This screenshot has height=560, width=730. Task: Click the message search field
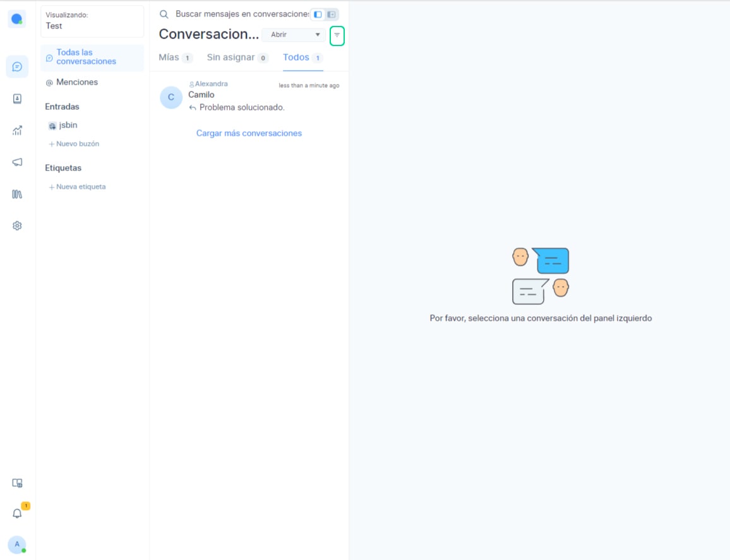240,14
